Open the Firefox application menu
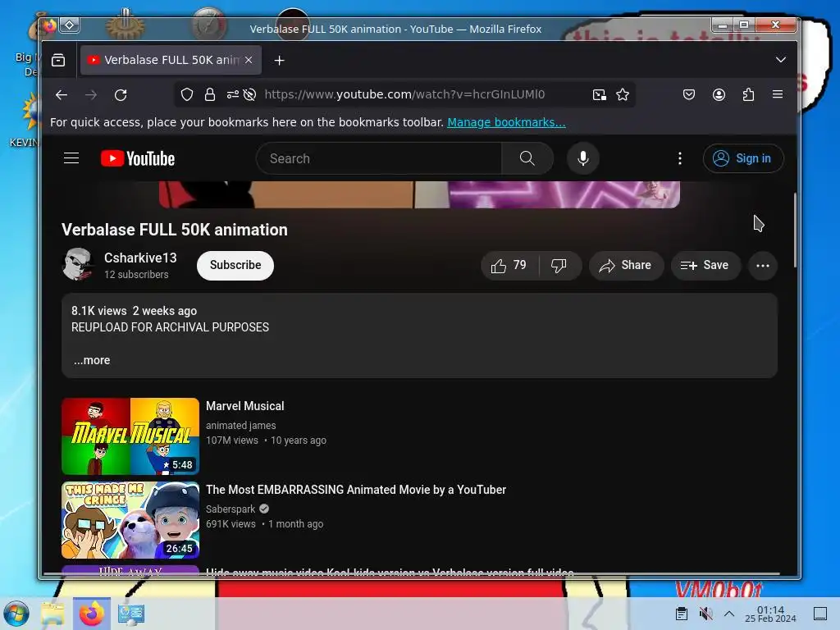The width and height of the screenshot is (840, 630). (x=778, y=95)
